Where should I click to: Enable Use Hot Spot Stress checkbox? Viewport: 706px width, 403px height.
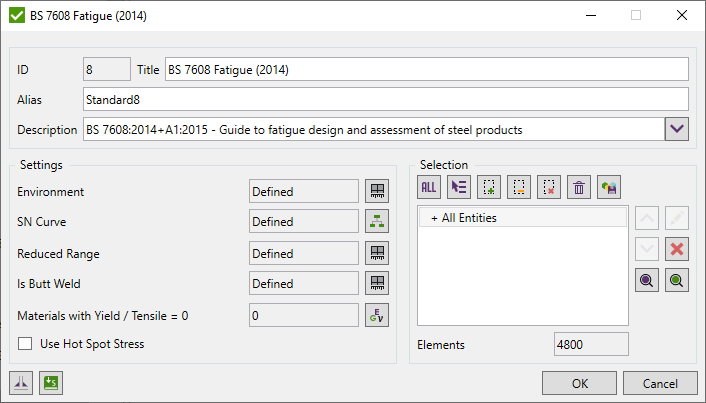27,344
